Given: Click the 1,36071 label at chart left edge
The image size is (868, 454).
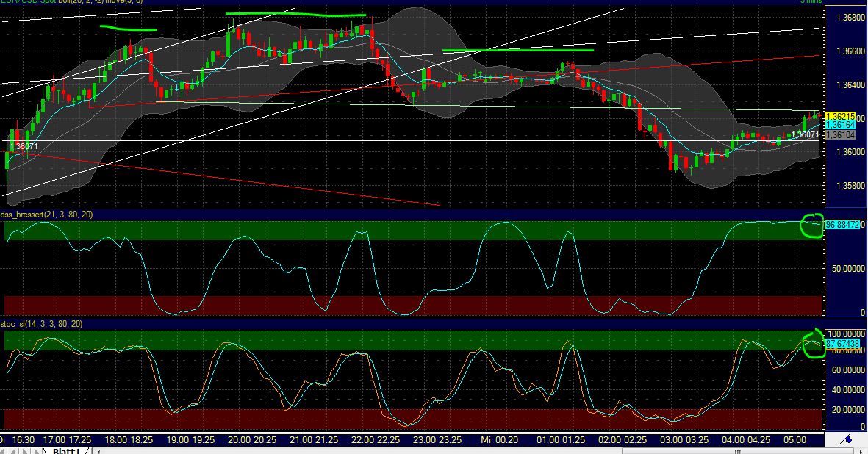Looking at the screenshot, I should [24, 147].
